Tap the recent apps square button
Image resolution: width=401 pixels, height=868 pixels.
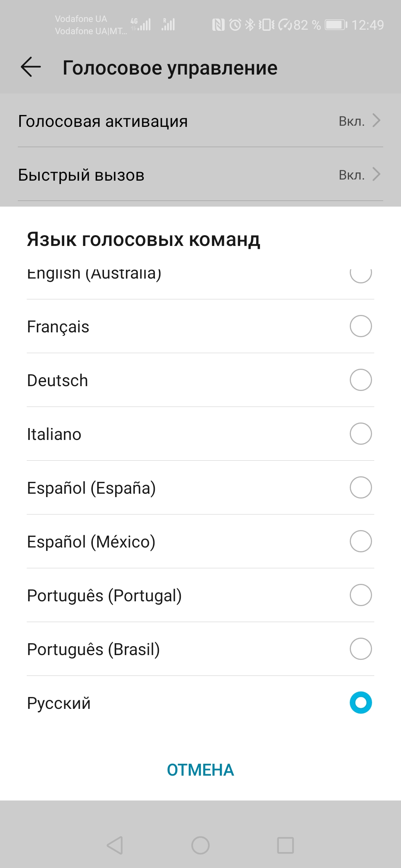286,845
